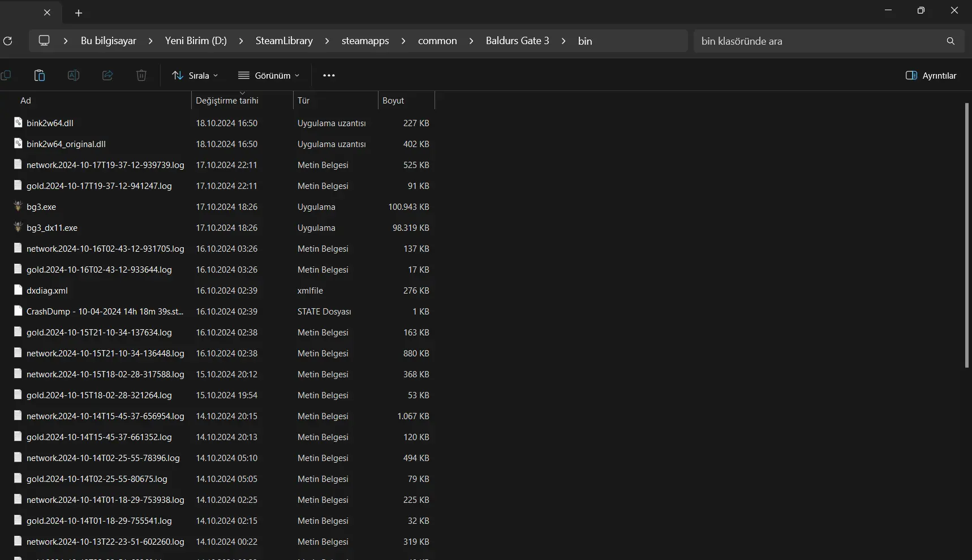Image resolution: width=972 pixels, height=560 pixels.
Task: Click the search magnifier icon
Action: pyautogui.click(x=951, y=41)
